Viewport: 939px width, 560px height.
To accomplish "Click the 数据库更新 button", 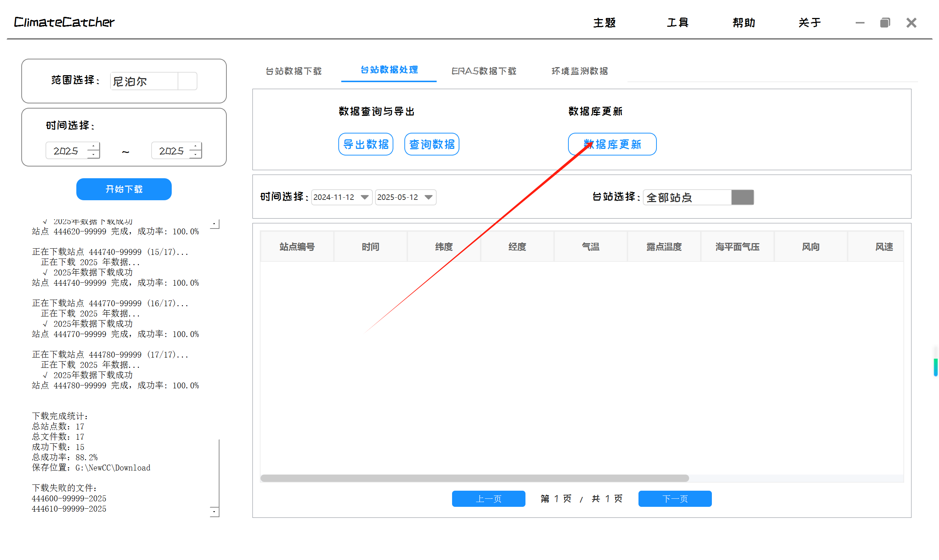I will click(x=612, y=144).
